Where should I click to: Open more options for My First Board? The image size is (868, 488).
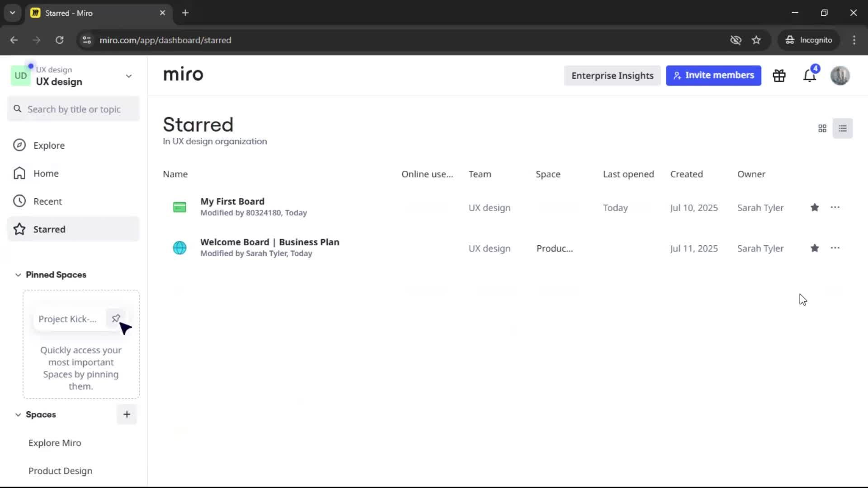[835, 207]
